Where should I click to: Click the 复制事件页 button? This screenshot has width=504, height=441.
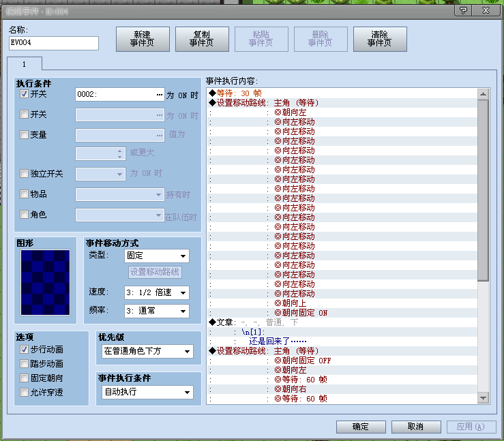coord(202,39)
